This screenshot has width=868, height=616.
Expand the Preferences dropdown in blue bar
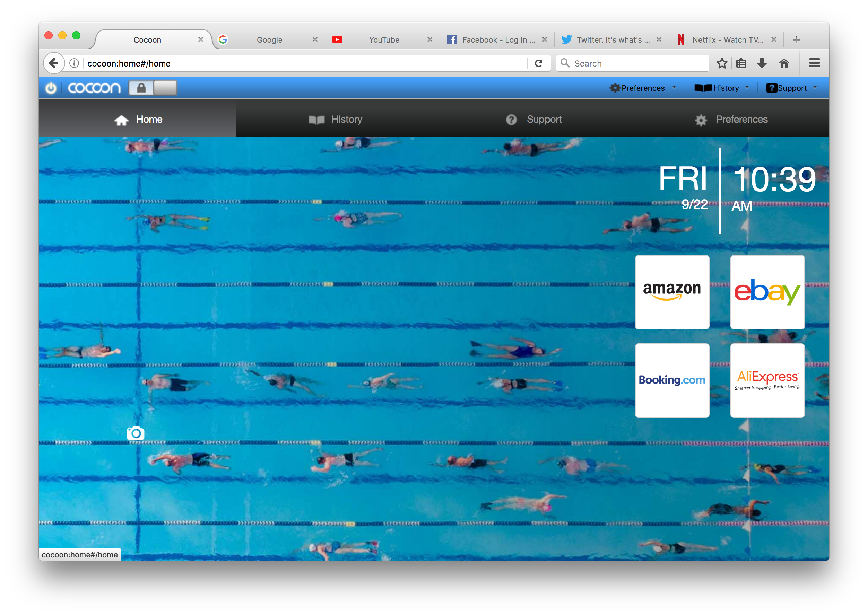pyautogui.click(x=643, y=88)
